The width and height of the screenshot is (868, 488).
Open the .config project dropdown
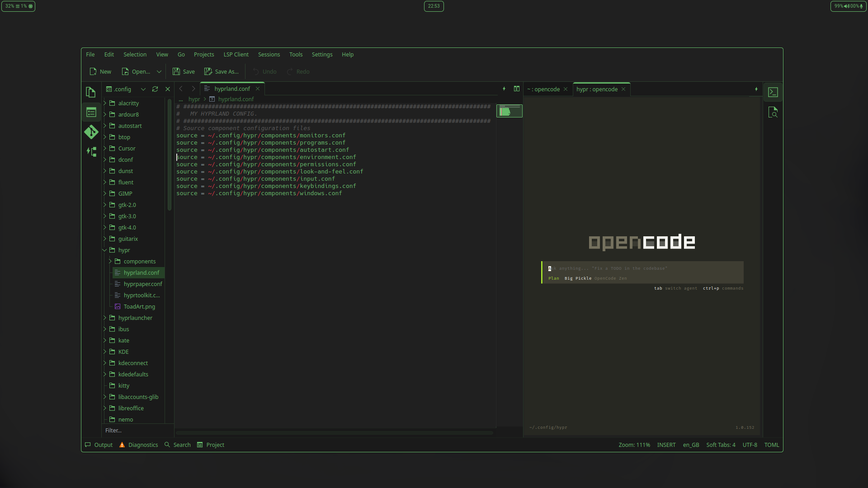point(143,89)
